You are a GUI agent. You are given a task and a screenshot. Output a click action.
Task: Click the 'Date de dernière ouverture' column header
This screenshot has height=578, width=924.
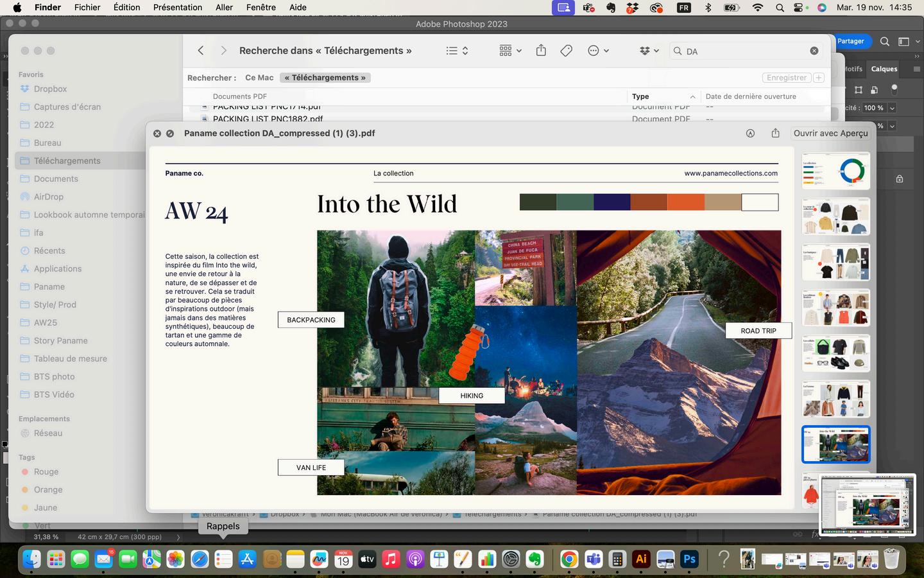pos(751,96)
